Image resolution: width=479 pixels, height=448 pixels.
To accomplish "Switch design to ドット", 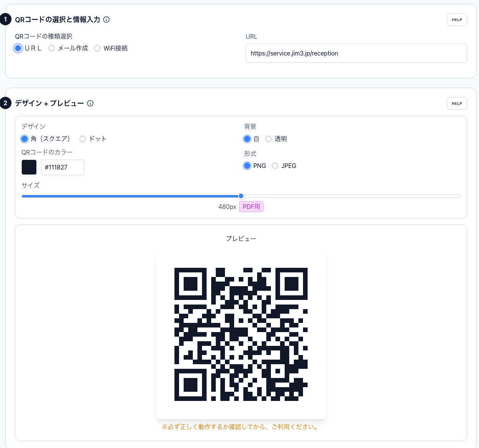I will point(83,139).
